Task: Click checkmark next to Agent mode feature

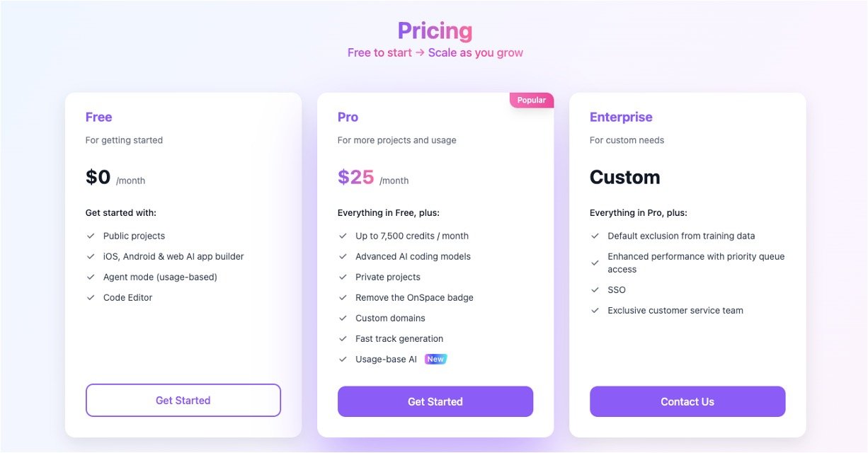Action: pos(91,277)
